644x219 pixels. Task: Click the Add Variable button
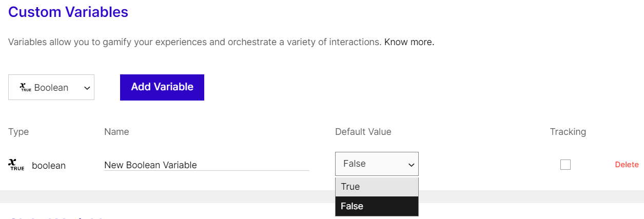pos(162,87)
